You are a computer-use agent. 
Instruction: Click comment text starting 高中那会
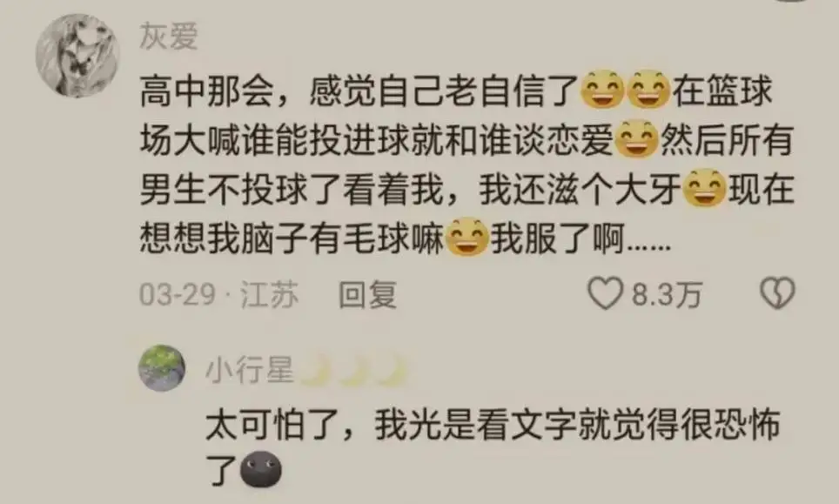[467, 163]
